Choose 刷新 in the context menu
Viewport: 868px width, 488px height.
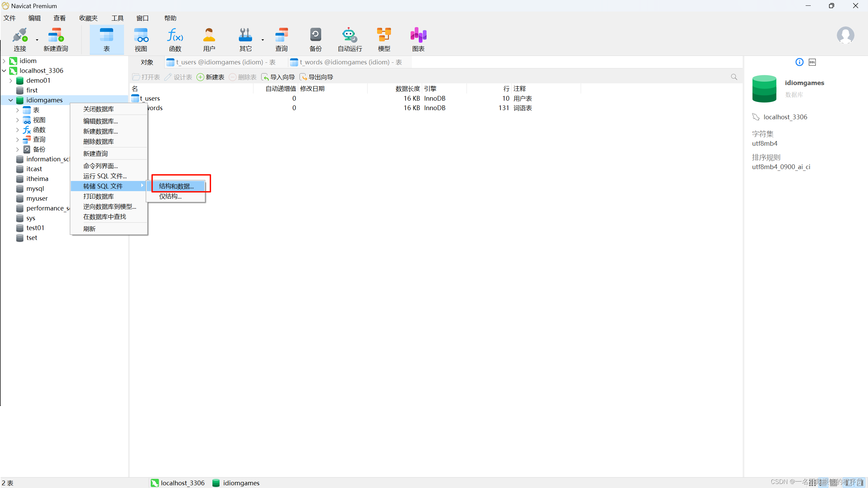point(109,229)
